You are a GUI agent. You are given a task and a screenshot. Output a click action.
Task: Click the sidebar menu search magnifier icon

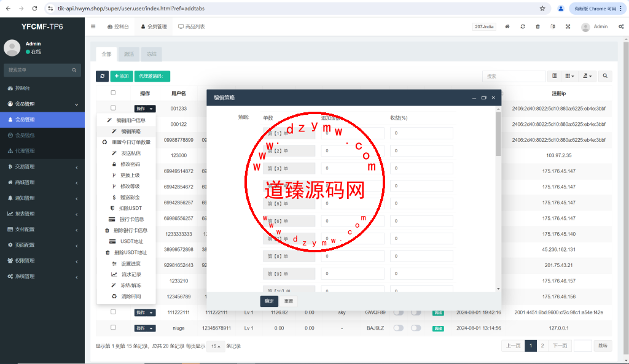(x=74, y=70)
